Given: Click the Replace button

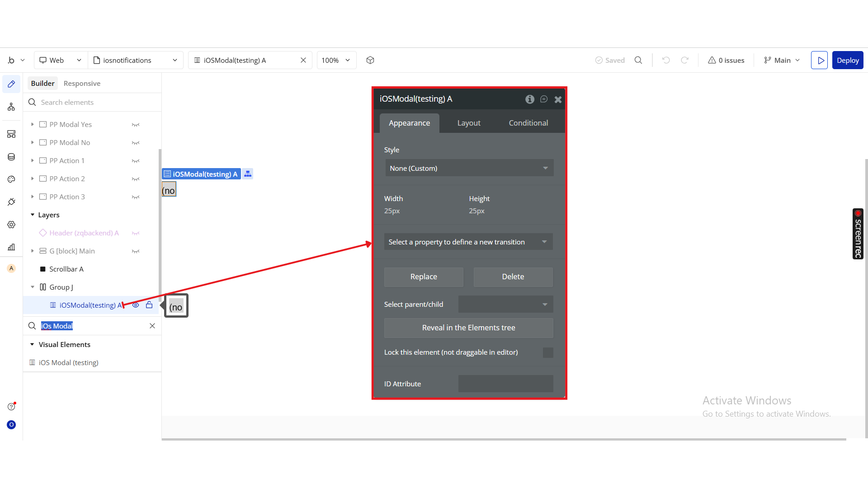Looking at the screenshot, I should point(424,277).
